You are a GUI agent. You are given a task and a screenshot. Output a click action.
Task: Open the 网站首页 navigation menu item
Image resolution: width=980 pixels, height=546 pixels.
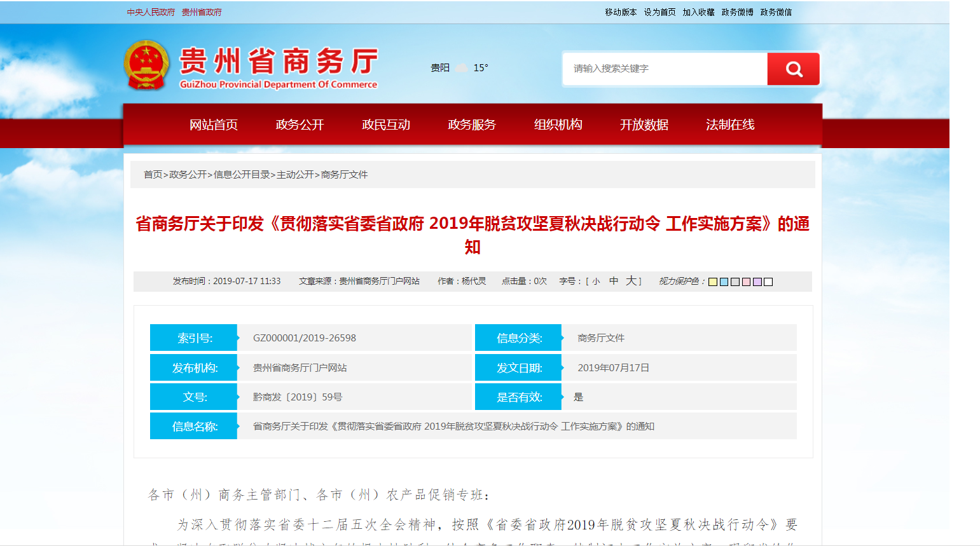tap(214, 125)
